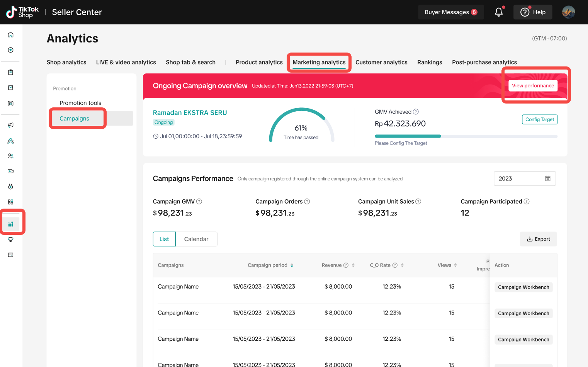Switch to List view
The height and width of the screenshot is (367, 588).
tap(164, 239)
